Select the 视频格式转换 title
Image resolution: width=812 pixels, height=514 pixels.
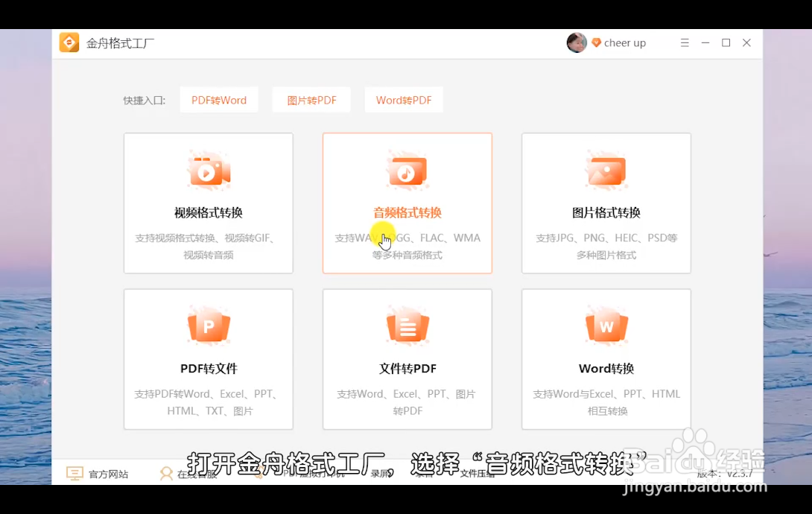click(209, 212)
